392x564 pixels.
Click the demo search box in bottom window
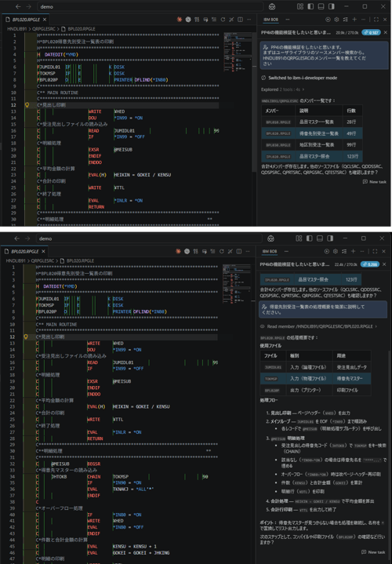[x=149, y=238]
